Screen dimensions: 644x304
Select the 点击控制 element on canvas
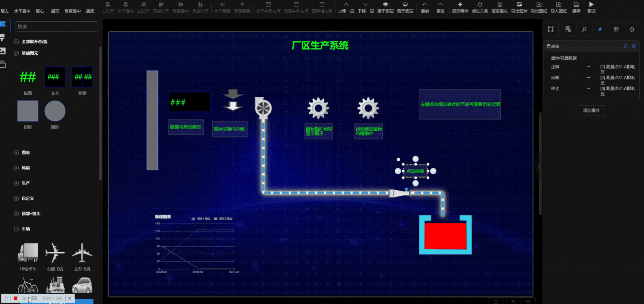415,171
